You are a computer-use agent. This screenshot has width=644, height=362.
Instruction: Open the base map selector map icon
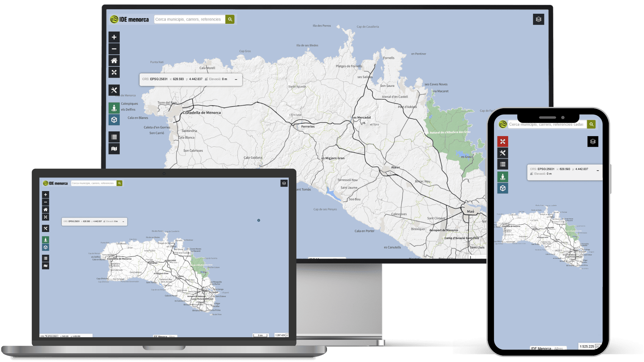point(114,148)
